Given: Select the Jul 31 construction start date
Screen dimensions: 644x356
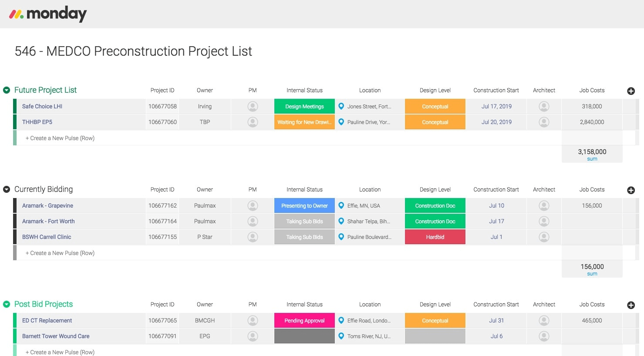Looking at the screenshot, I should pyautogui.click(x=496, y=320).
